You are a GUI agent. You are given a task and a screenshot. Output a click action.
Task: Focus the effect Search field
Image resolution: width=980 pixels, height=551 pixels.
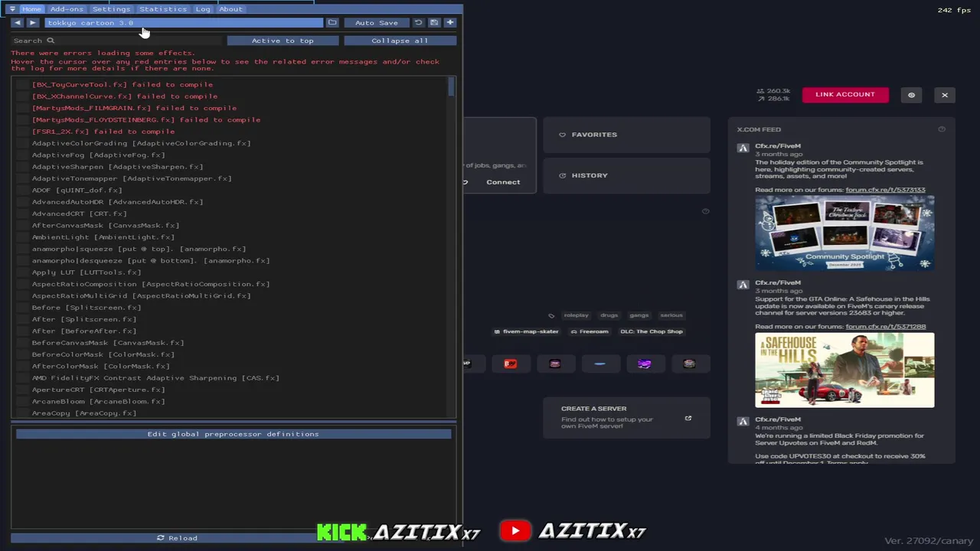(116, 41)
